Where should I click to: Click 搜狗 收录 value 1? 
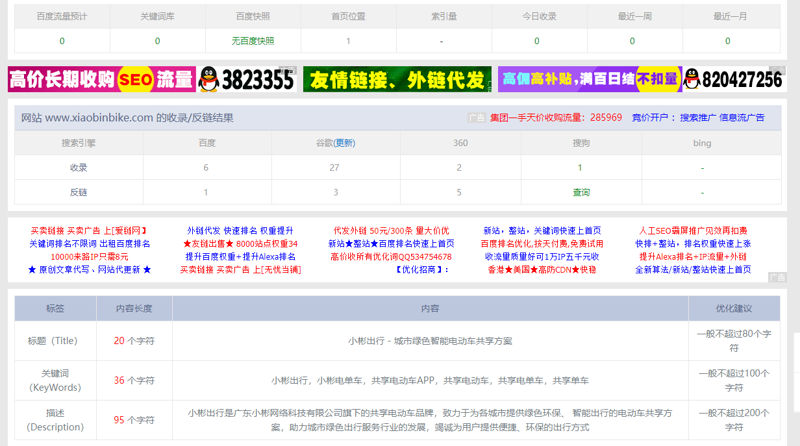pos(580,167)
